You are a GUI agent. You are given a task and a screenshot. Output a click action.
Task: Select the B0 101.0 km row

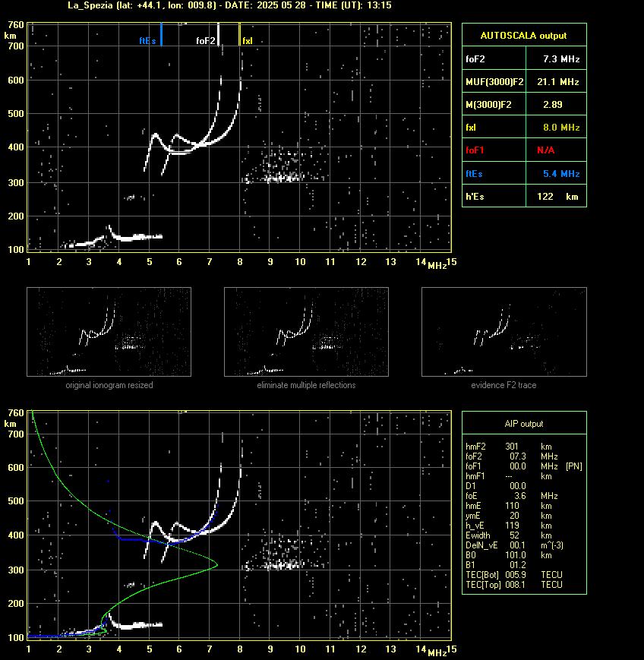509,555
